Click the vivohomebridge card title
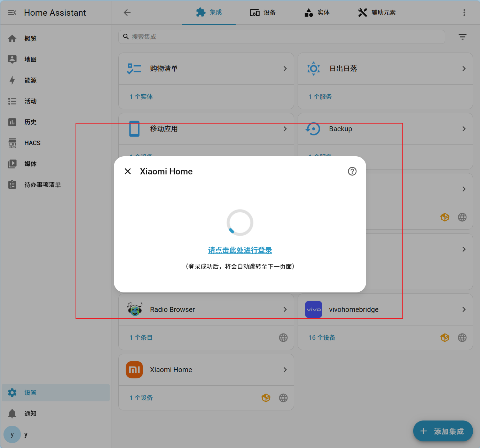Viewport: 480px width, 448px height. tap(354, 309)
